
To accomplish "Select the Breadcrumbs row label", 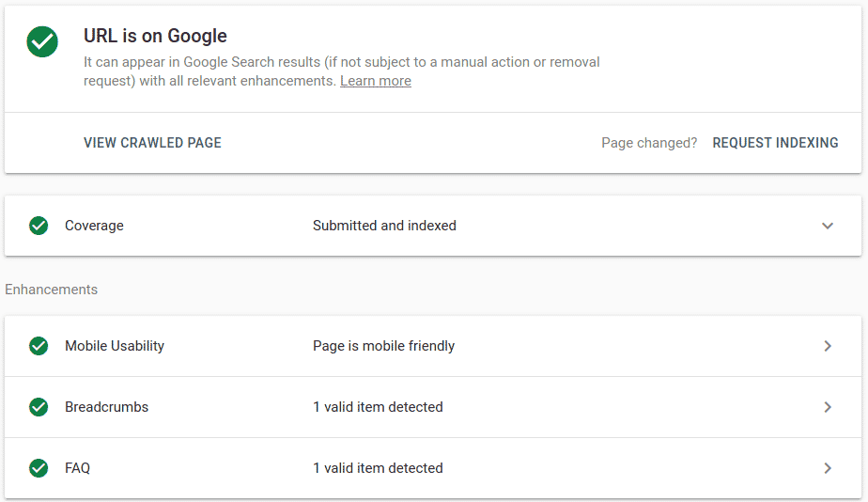I will click(x=106, y=407).
